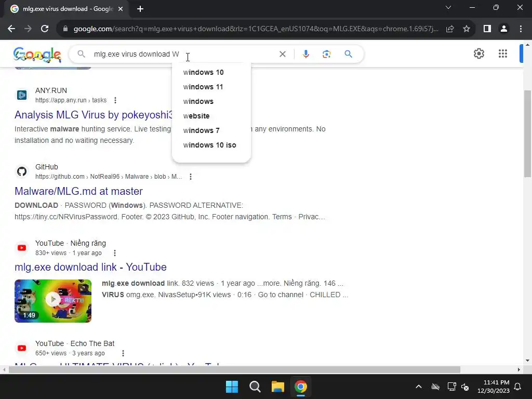Image resolution: width=532 pixels, height=399 pixels.
Task: Open the taskbar clock and date
Action: tap(494, 387)
